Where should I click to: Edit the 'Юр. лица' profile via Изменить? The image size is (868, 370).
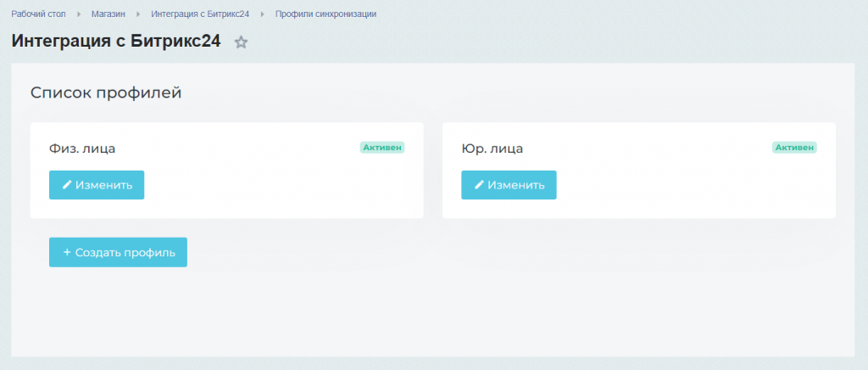pos(509,185)
